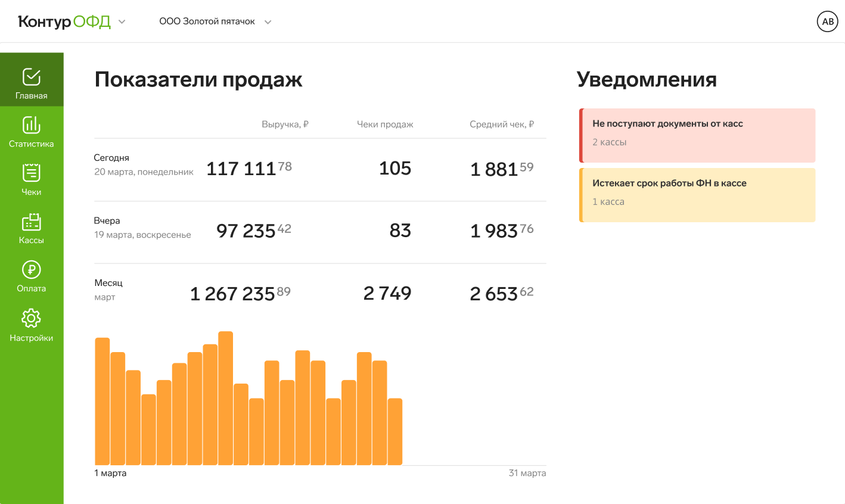Click the Средний чек, ₽ column header

coord(502,125)
